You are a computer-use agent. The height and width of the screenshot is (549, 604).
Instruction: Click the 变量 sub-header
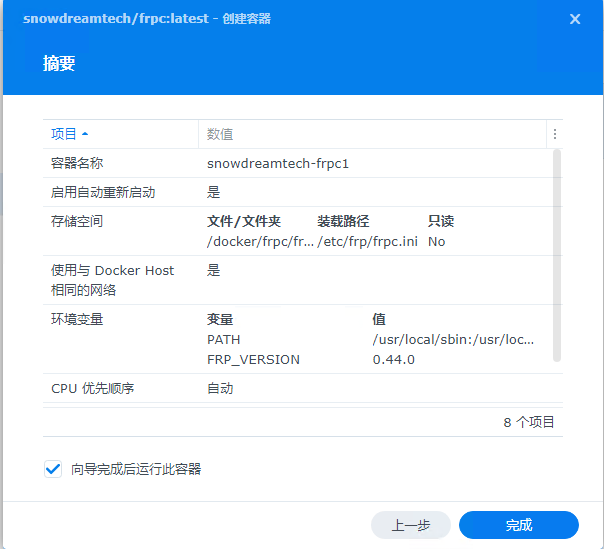point(220,319)
